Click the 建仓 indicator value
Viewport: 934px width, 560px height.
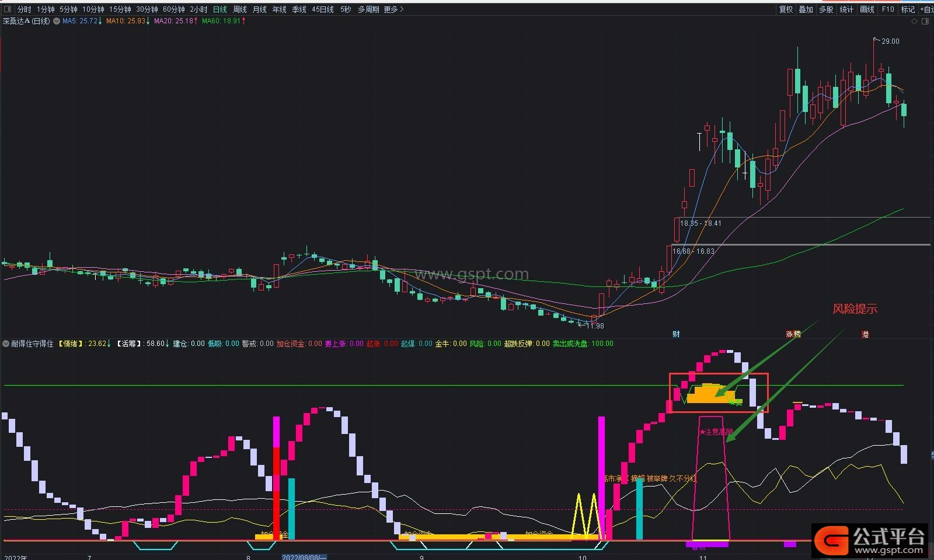[189, 344]
